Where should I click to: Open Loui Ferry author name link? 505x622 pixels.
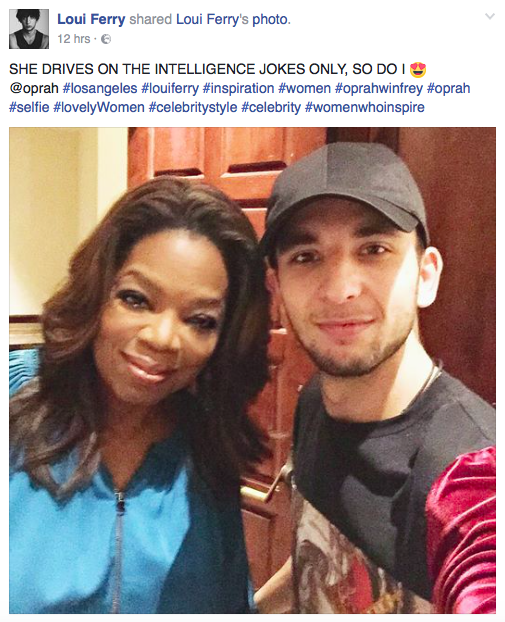pyautogui.click(x=91, y=19)
